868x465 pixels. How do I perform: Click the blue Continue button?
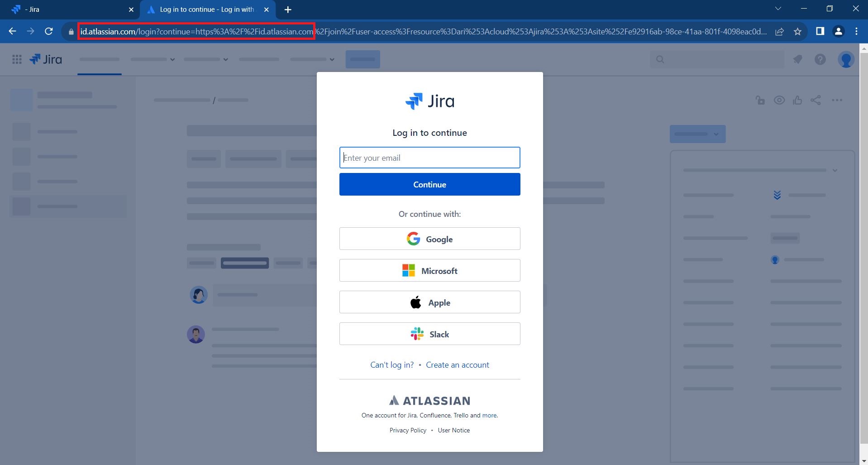(429, 184)
